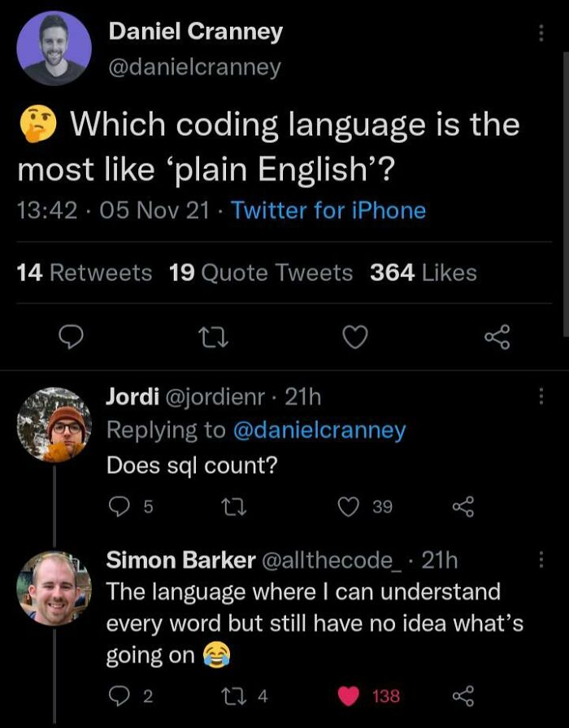This screenshot has height=728, width=569.
Task: Reply to Simon Barker's tweet
Action: (119, 696)
